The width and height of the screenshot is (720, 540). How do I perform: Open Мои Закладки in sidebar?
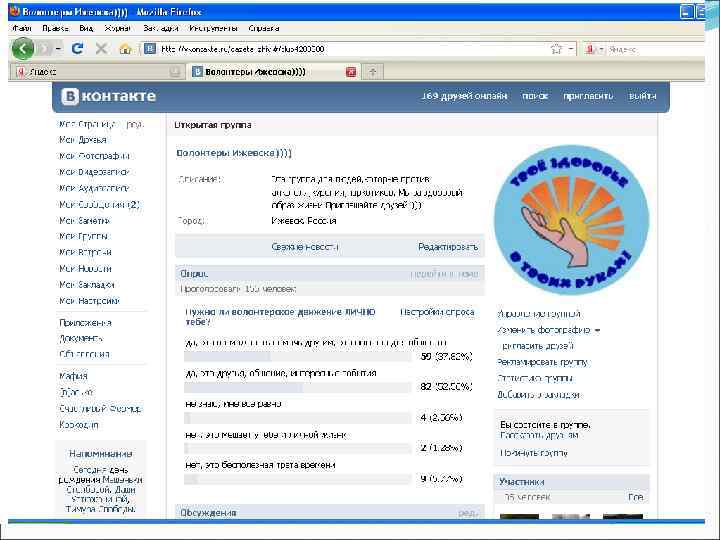coord(87,285)
